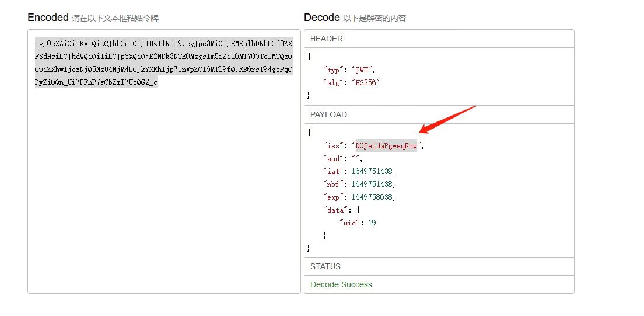Click the encoded JWT token string
644x316 pixels.
164,63
